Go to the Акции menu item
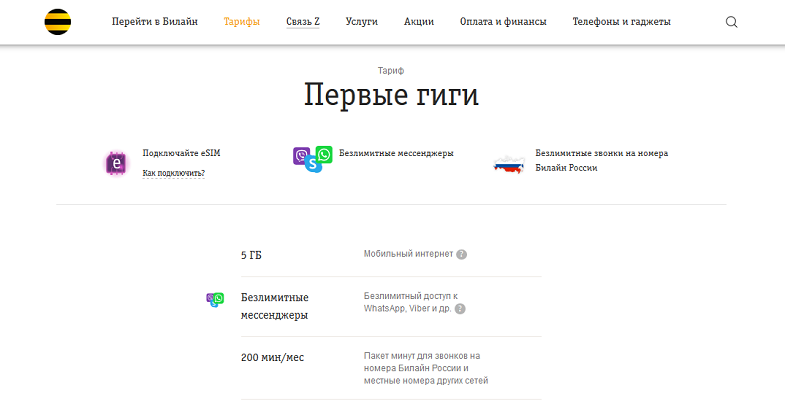The image size is (785, 404). (x=419, y=22)
